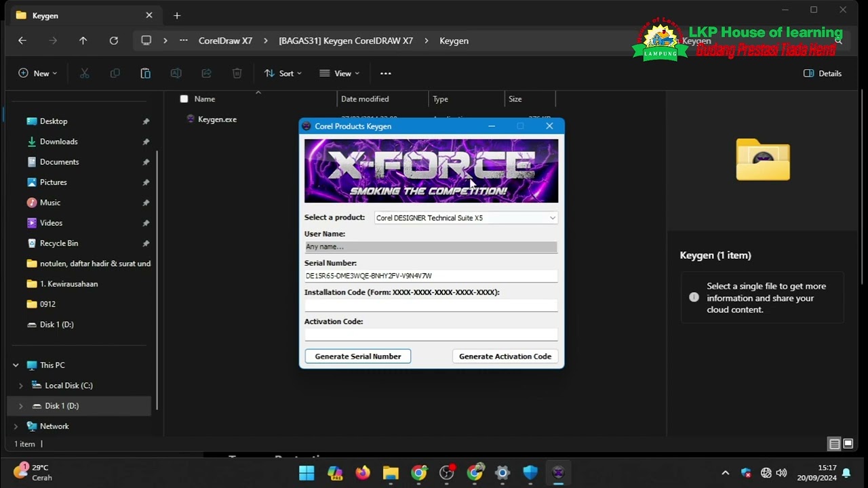Click the Rename icon in Explorer toolbar
The width and height of the screenshot is (868, 488).
coord(176,73)
